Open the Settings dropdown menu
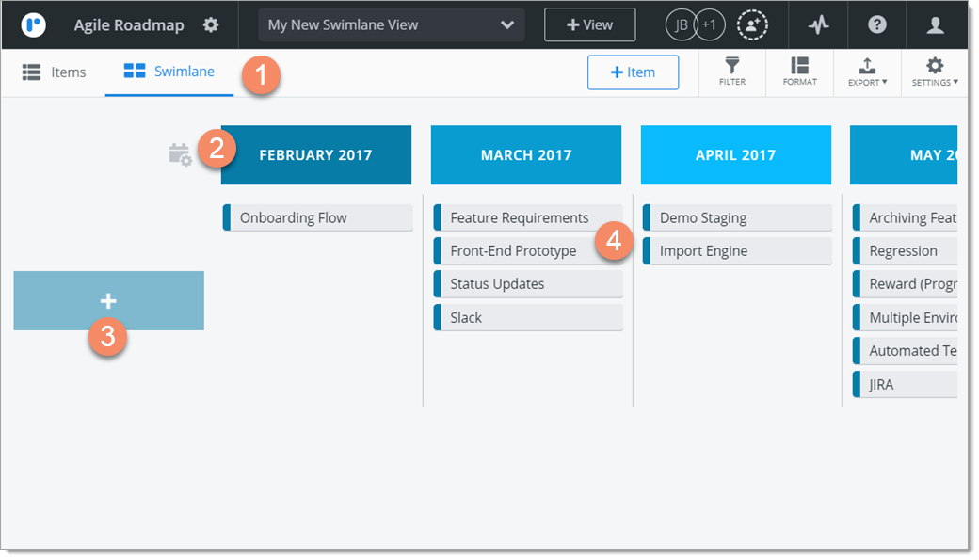Screen dimensions: 979x560 935,72
